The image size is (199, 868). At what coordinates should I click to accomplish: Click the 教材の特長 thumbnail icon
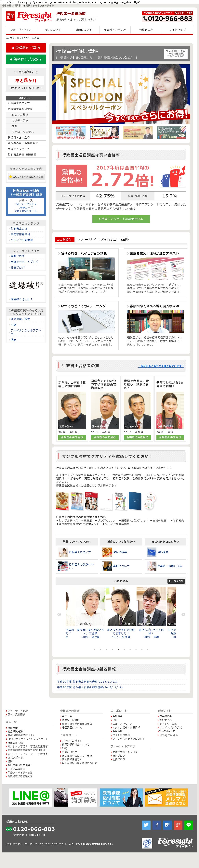(107, 552)
